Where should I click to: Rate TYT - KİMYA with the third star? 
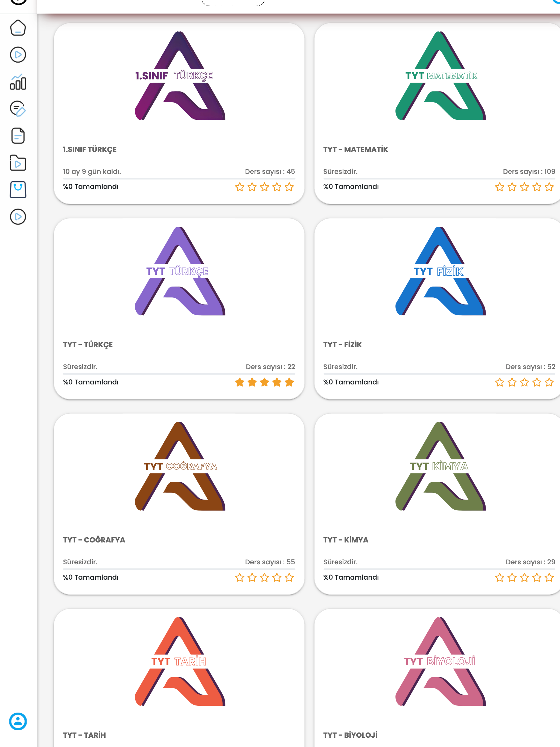(x=524, y=577)
